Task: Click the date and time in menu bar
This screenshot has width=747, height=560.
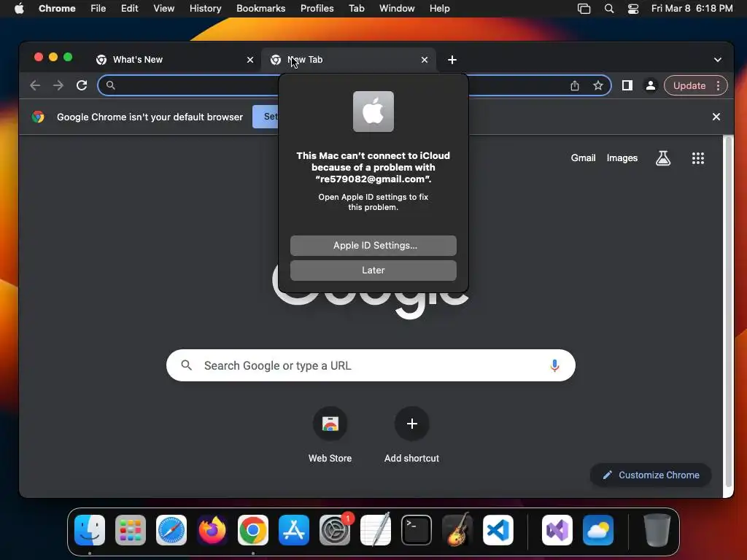Action: 692,8
